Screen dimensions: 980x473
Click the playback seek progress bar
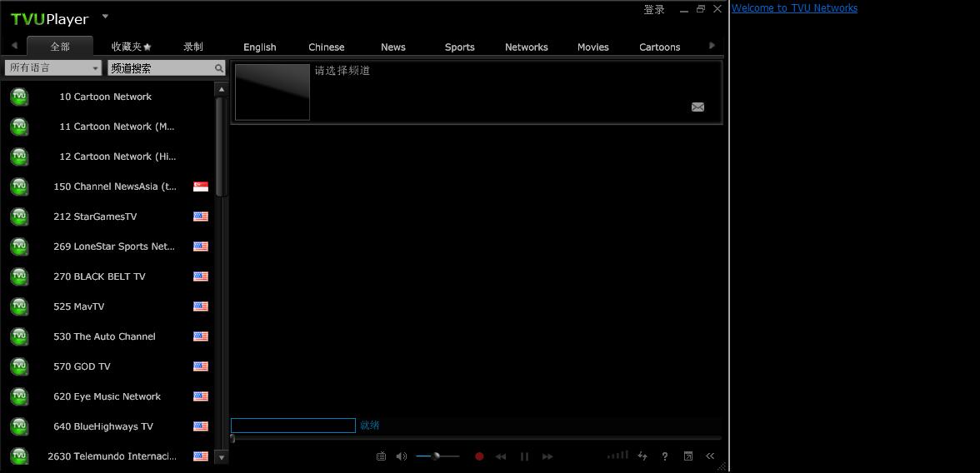point(477,439)
